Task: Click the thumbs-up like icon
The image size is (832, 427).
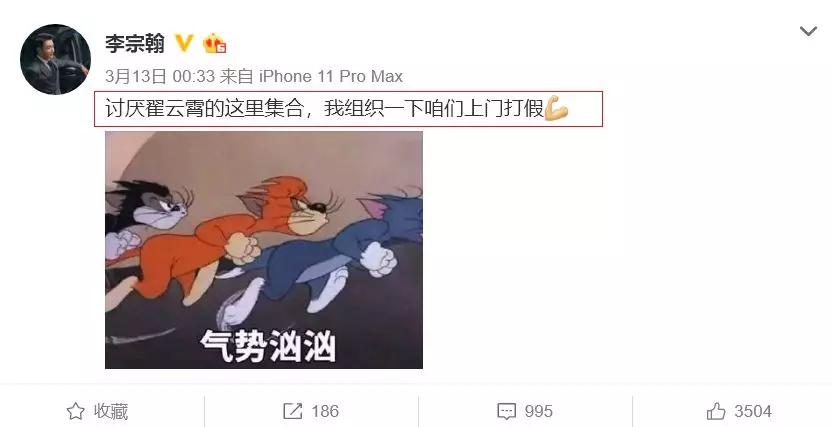Action: (x=716, y=411)
